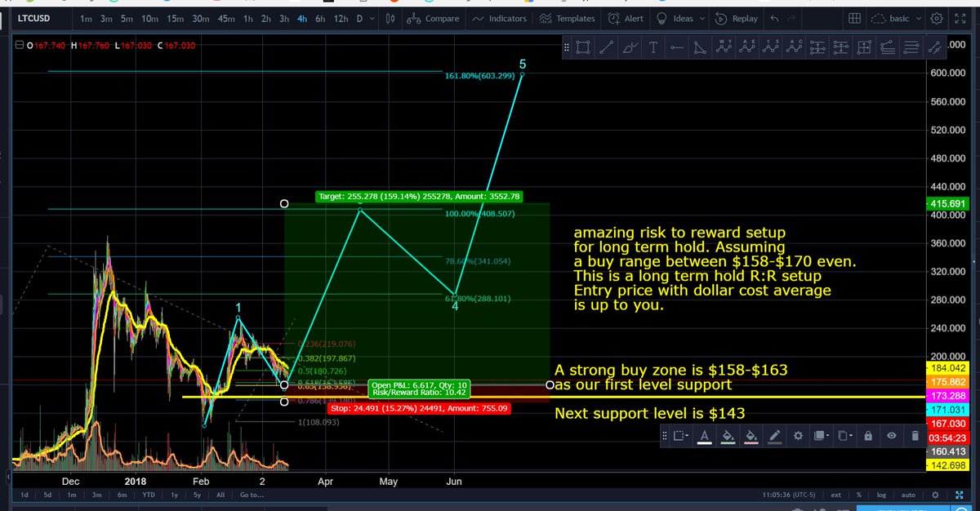Set the date range to YTD

tap(149, 495)
